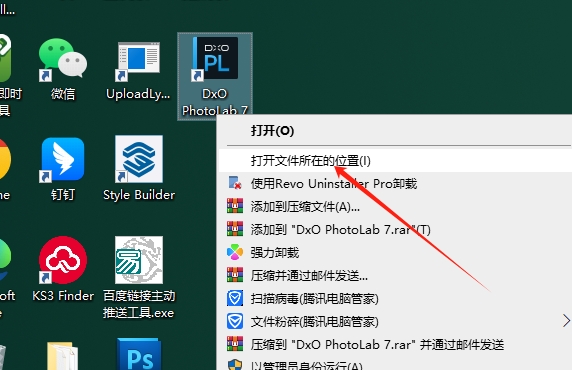Choose 压缩并通过邮件发送...
The height and width of the screenshot is (370, 572).
[395, 275]
